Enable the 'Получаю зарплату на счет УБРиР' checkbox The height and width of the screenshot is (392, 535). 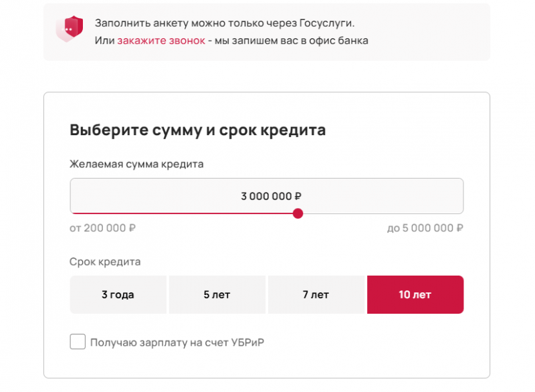click(78, 342)
